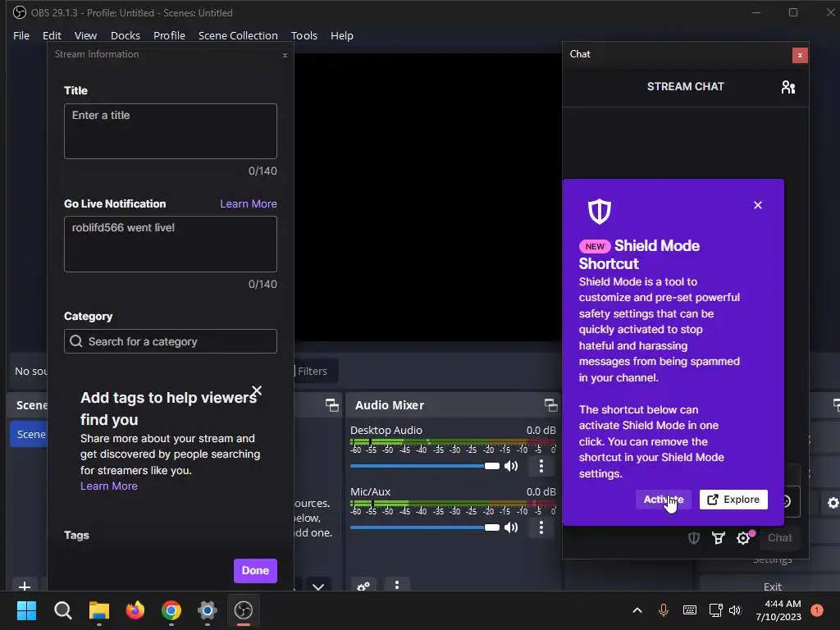Image resolution: width=840 pixels, height=630 pixels.
Task: Open Learn More for Go Live Notification
Action: (249, 204)
